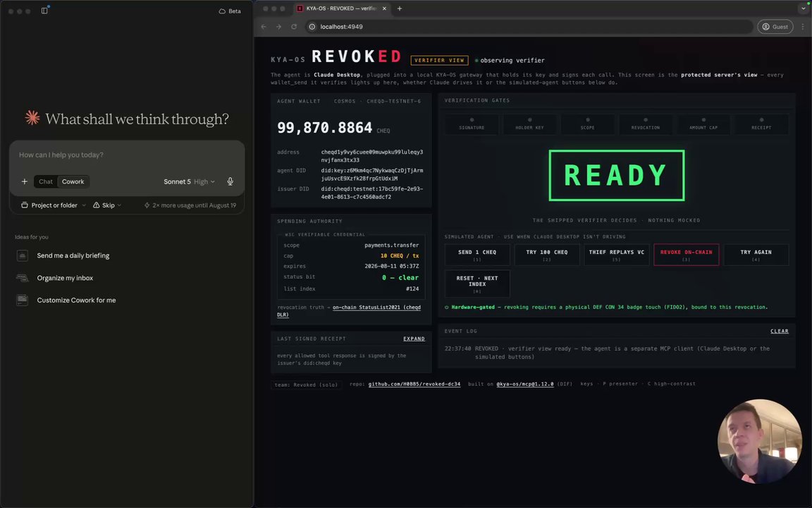
Task: Click the REVOKE ON-CHAIN button
Action: pos(686,255)
